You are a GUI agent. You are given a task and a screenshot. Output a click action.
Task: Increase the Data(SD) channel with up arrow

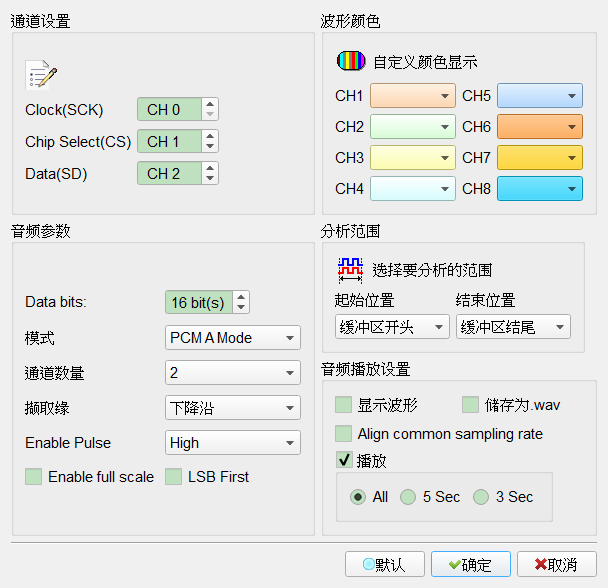click(210, 168)
